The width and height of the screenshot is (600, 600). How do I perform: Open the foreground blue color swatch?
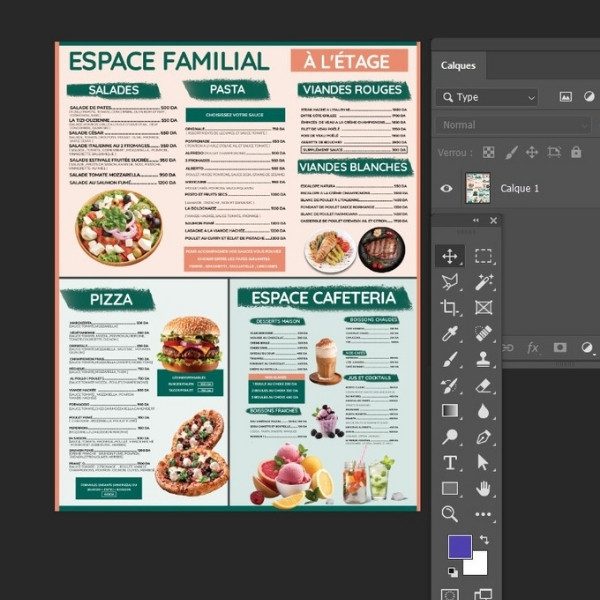point(460,547)
